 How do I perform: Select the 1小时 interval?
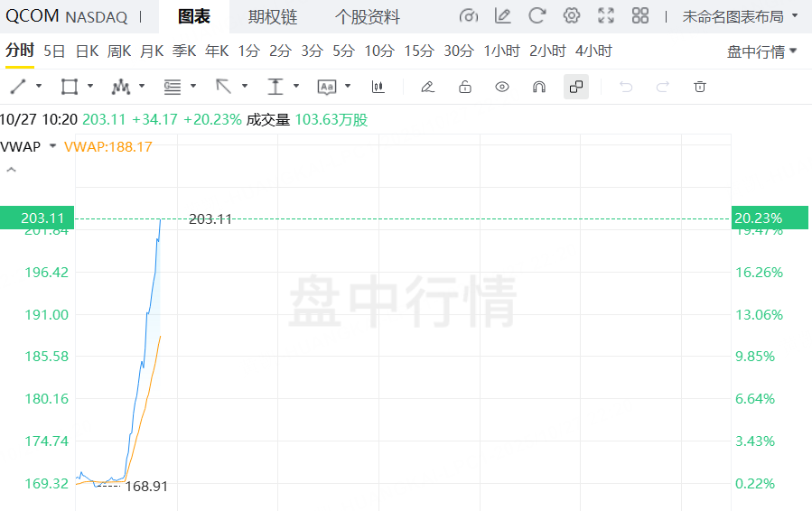coord(502,51)
